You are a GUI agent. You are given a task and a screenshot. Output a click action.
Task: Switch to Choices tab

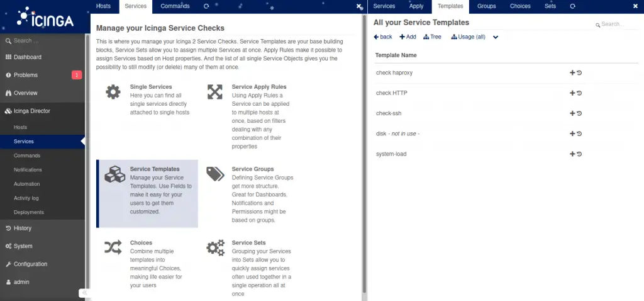(520, 6)
